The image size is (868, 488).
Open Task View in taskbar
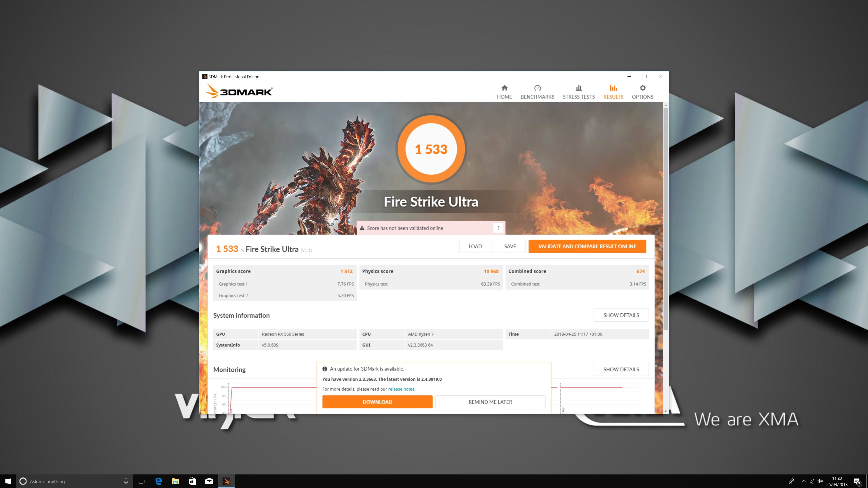(x=141, y=481)
